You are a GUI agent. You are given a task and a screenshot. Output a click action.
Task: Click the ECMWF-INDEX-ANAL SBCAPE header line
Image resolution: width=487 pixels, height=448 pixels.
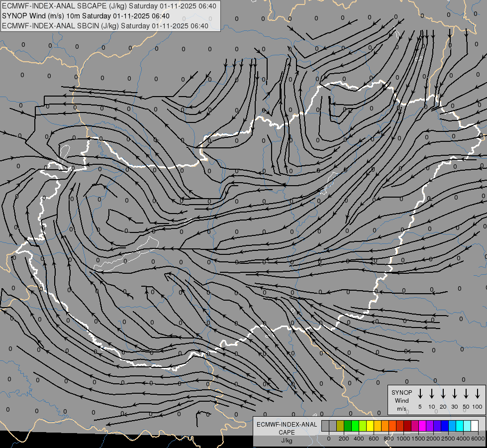click(x=109, y=6)
